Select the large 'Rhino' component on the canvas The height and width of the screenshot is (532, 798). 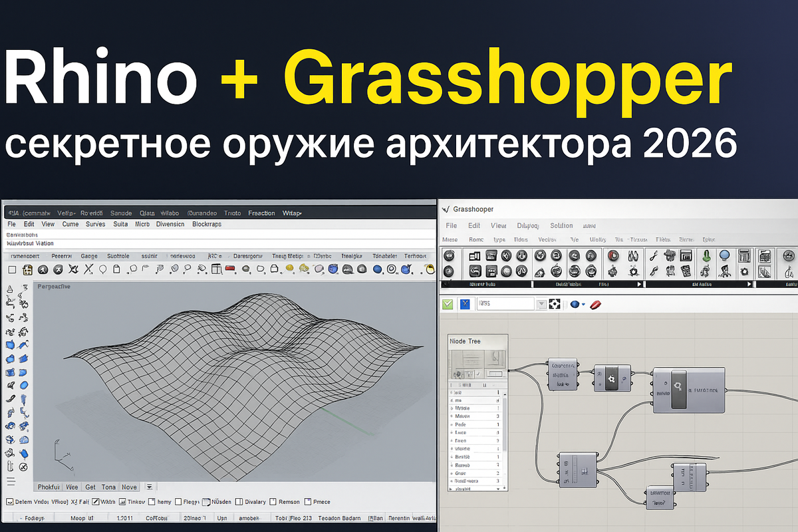click(x=689, y=390)
